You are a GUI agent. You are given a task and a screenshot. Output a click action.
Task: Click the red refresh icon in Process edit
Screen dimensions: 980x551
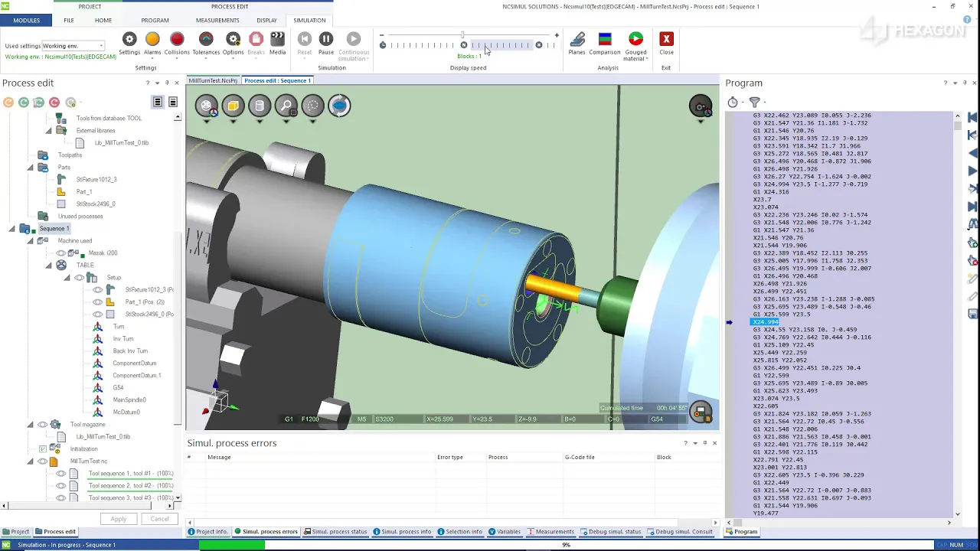coord(54,103)
